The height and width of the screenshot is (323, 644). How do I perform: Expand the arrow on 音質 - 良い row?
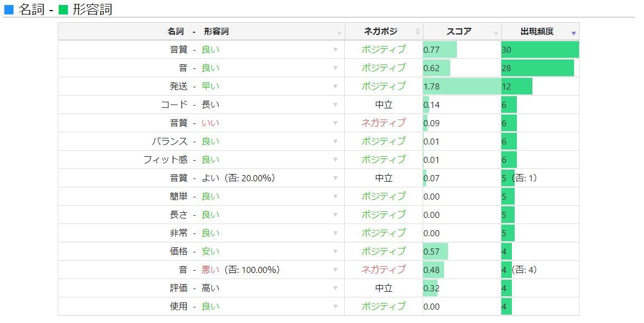335,49
